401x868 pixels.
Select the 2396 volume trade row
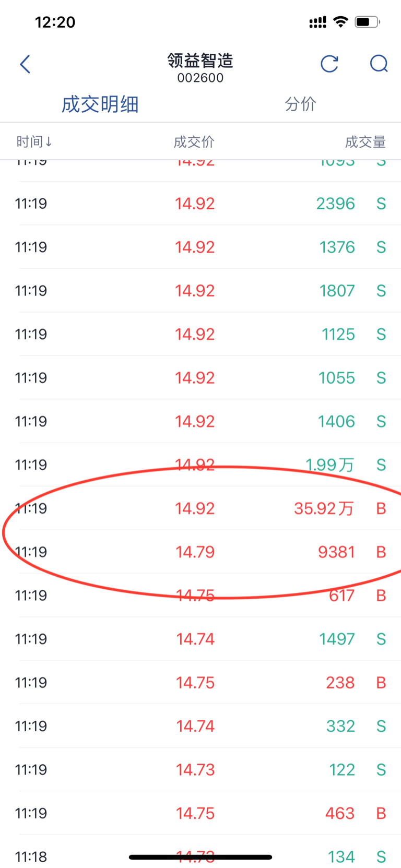click(x=200, y=204)
